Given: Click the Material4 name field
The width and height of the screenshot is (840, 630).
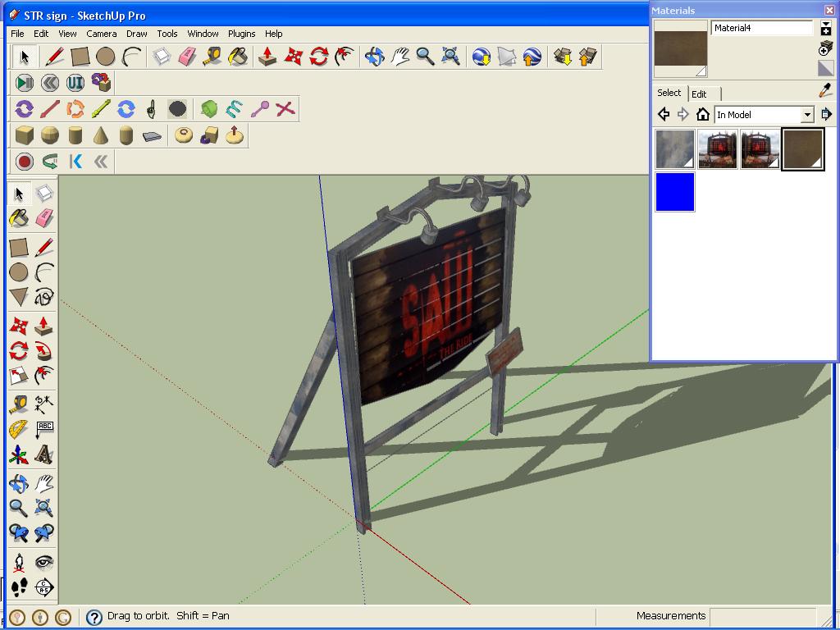Looking at the screenshot, I should [x=762, y=28].
